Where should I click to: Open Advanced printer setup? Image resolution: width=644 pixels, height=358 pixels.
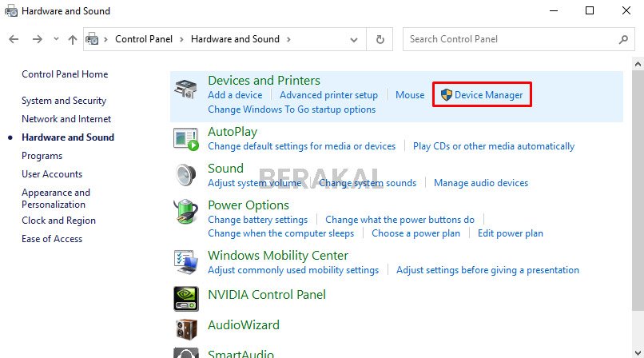coord(328,95)
